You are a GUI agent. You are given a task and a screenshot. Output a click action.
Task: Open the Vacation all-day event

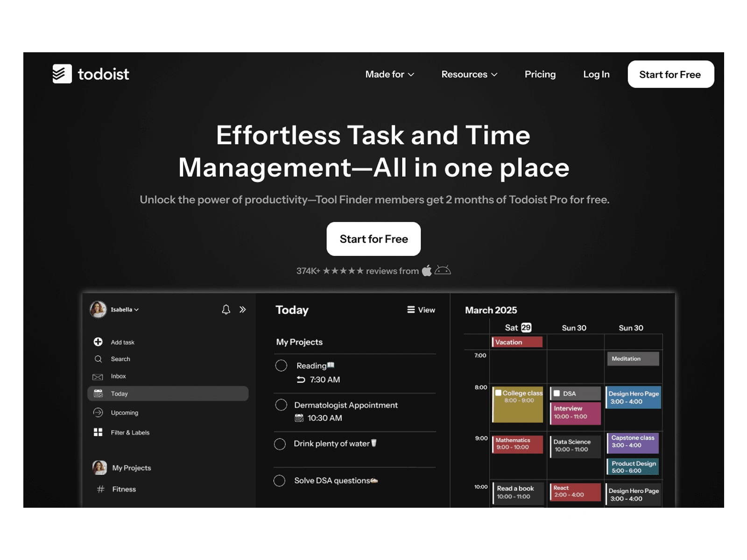point(517,342)
